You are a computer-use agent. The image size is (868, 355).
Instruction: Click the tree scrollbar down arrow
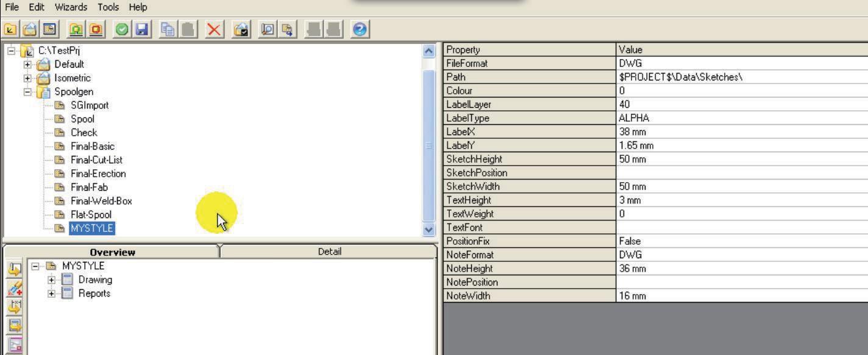[x=429, y=230]
